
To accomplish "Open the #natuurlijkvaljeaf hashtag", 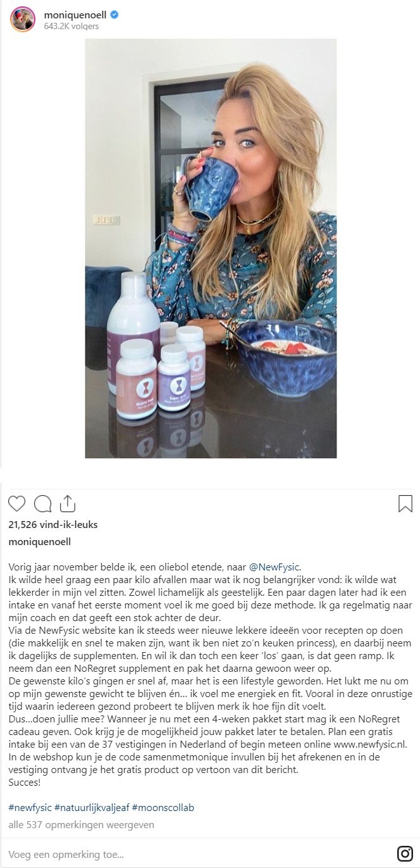I will (x=92, y=808).
